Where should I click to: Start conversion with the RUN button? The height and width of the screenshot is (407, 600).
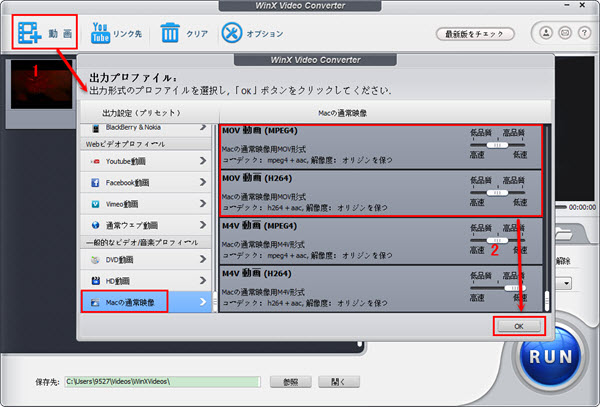551,356
